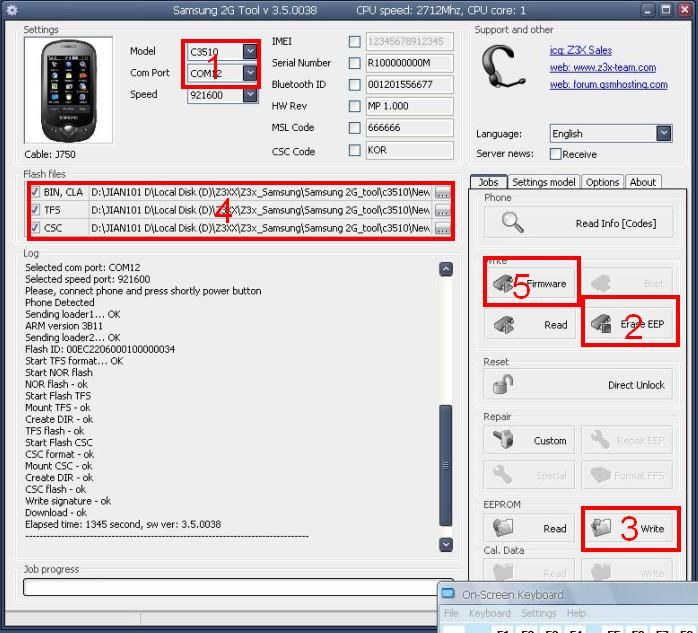Click the Direct Unlock padlock button
Screen dimensions: 698x633
(x=578, y=384)
